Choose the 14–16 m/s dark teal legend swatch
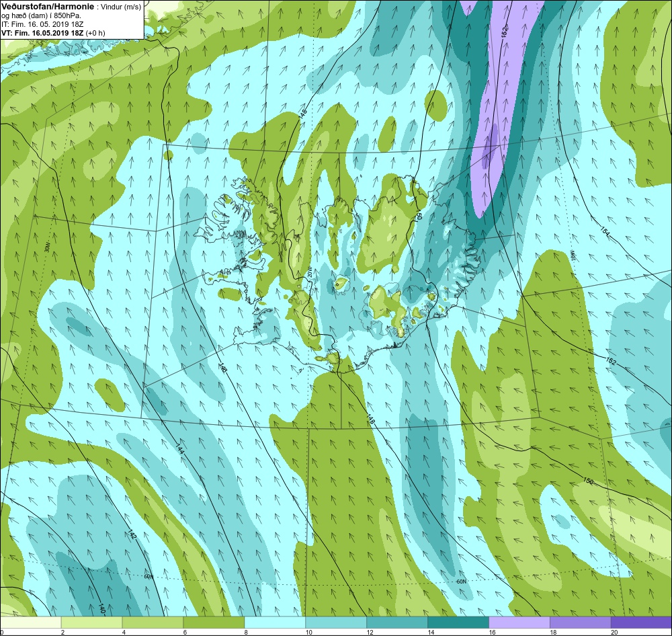Screen dimensions: 672x636 pos(458,623)
